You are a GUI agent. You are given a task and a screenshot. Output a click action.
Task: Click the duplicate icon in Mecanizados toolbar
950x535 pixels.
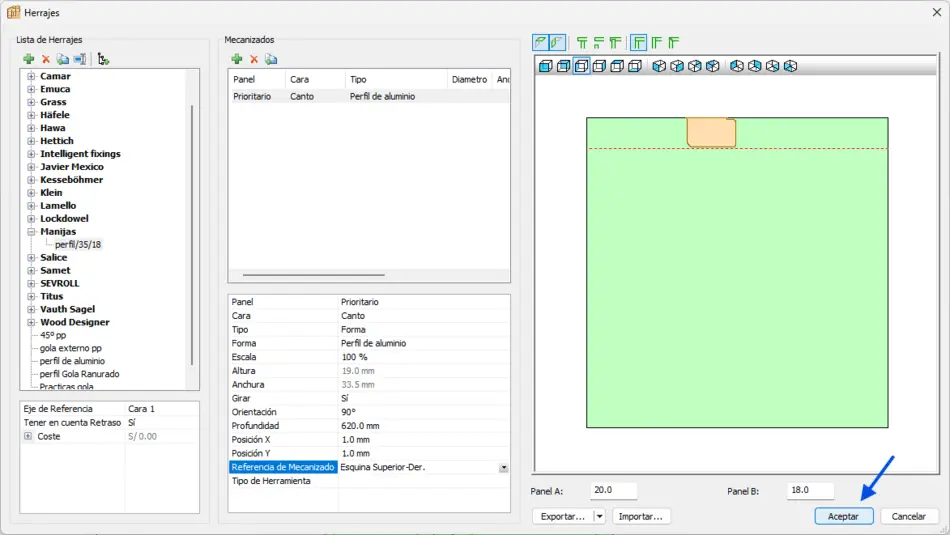point(271,60)
